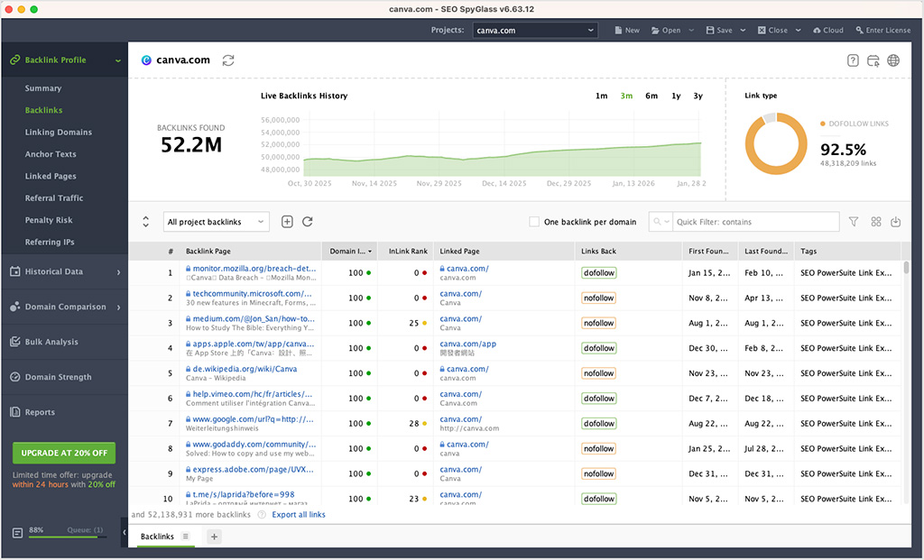Select the 3m history range

click(x=626, y=96)
